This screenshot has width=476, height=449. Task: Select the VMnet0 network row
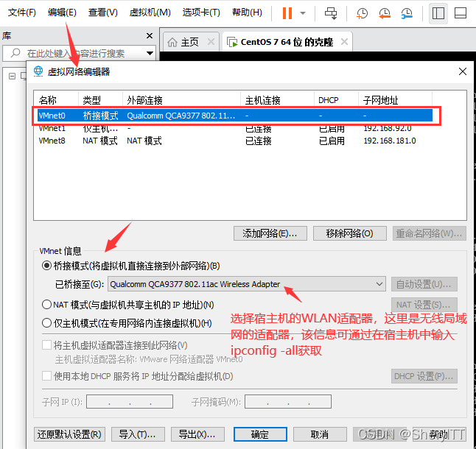pyautogui.click(x=235, y=116)
